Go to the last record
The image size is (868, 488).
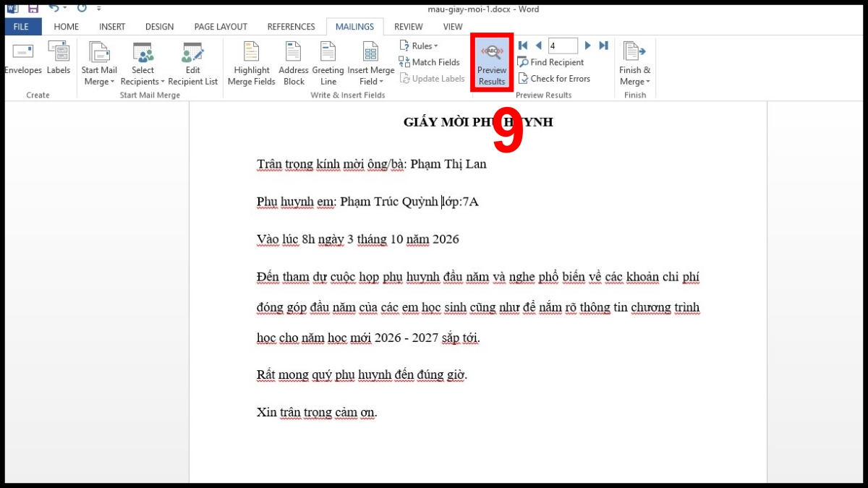(603, 46)
